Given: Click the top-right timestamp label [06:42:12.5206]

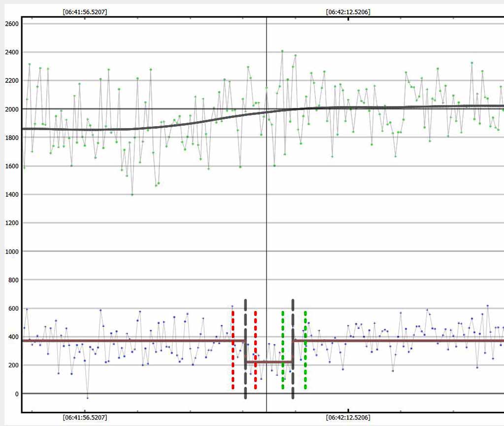Looking at the screenshot, I should tap(348, 12).
